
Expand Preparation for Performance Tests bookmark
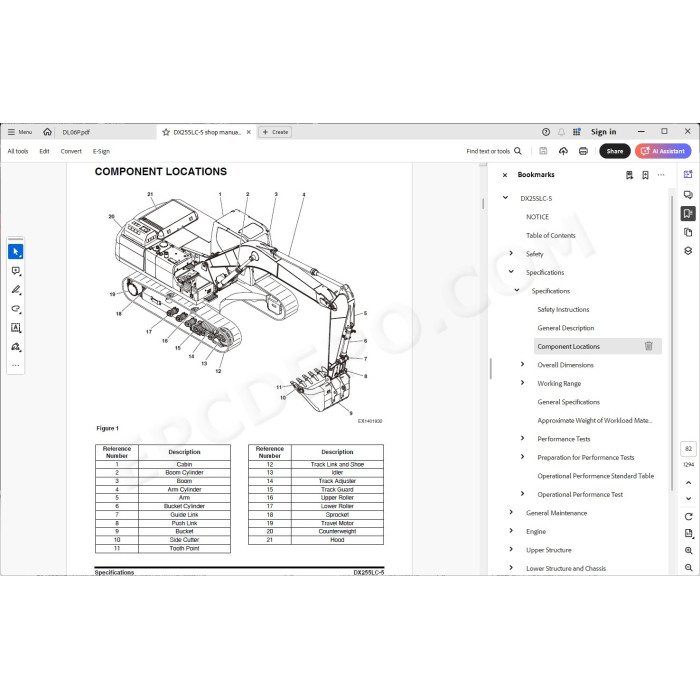tap(522, 457)
